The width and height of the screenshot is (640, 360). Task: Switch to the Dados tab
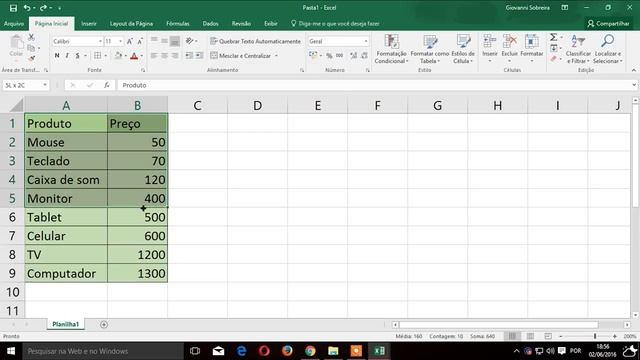210,24
